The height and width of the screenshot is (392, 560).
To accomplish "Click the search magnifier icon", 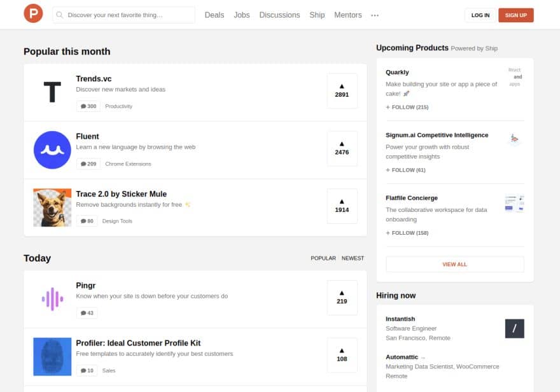I will click(x=60, y=15).
